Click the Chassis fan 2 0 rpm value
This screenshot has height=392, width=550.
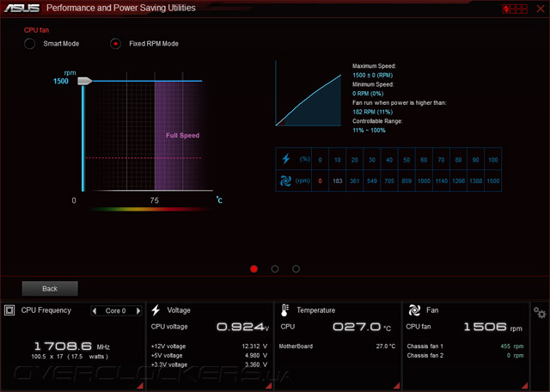click(x=515, y=356)
